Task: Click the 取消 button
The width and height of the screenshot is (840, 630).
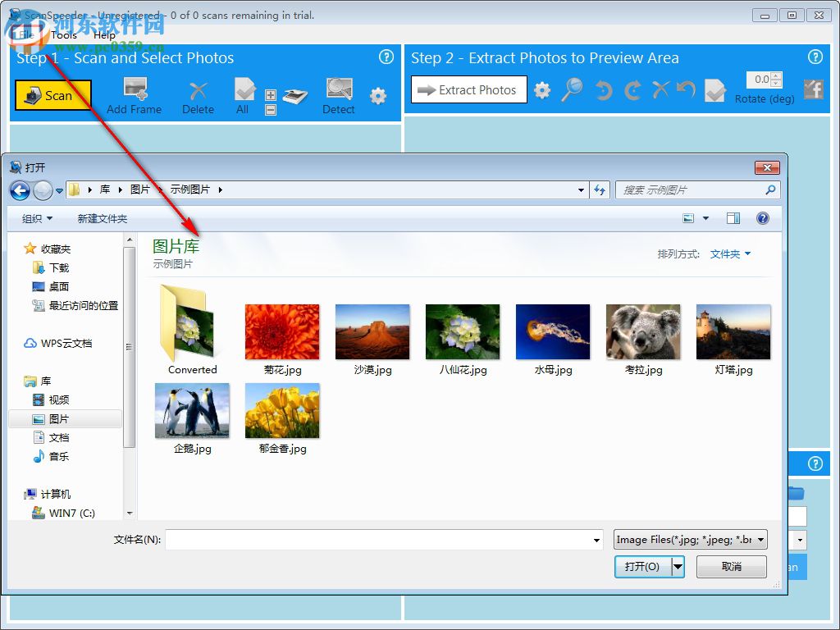Action: [x=731, y=566]
